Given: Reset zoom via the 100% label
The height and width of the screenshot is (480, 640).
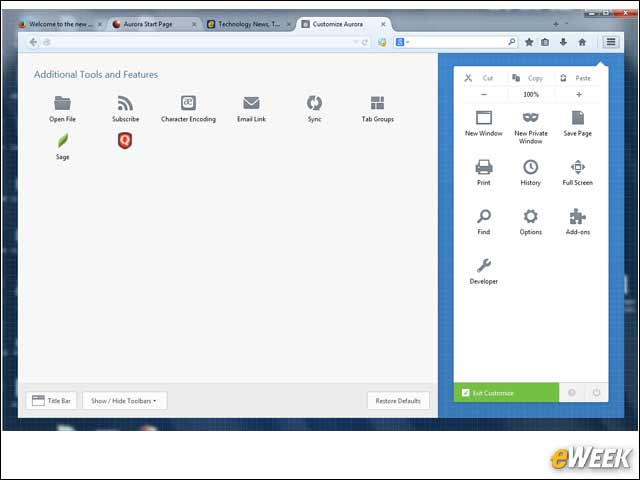Looking at the screenshot, I should pos(531,95).
